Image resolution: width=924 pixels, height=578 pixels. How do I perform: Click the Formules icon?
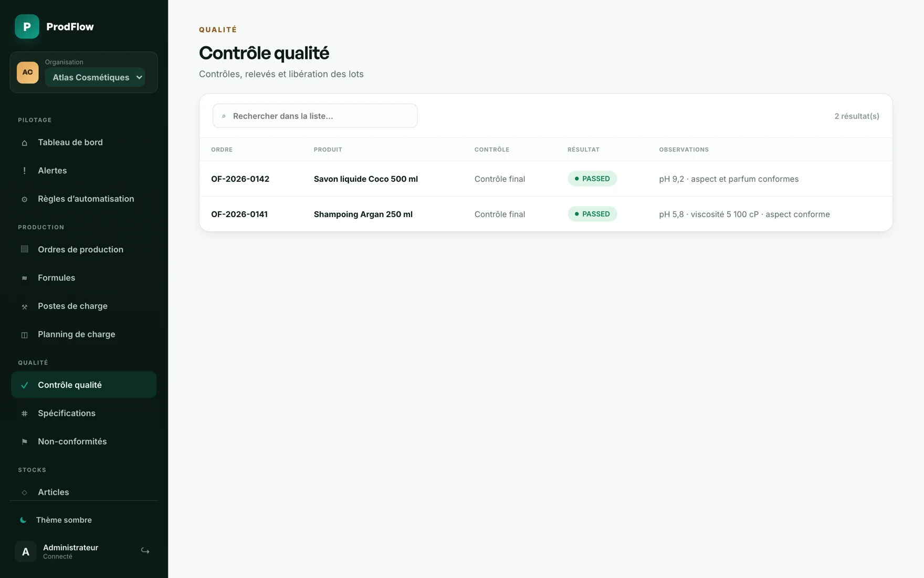click(24, 278)
